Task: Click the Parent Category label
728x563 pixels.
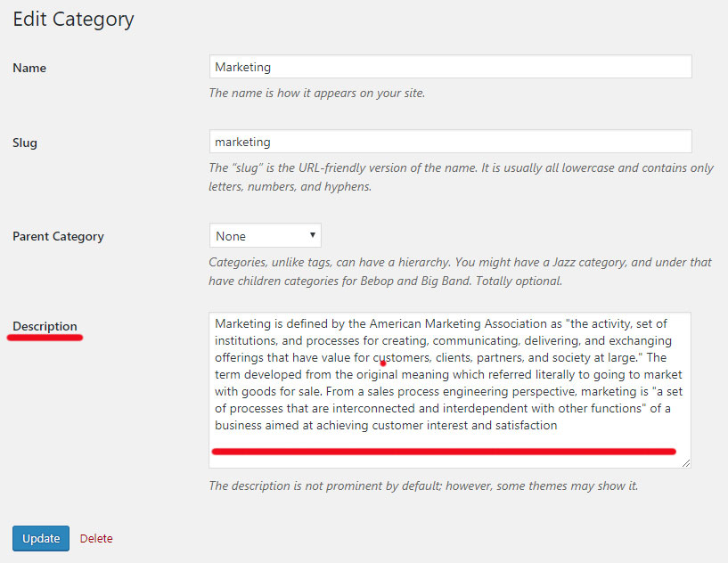Action: [x=58, y=236]
